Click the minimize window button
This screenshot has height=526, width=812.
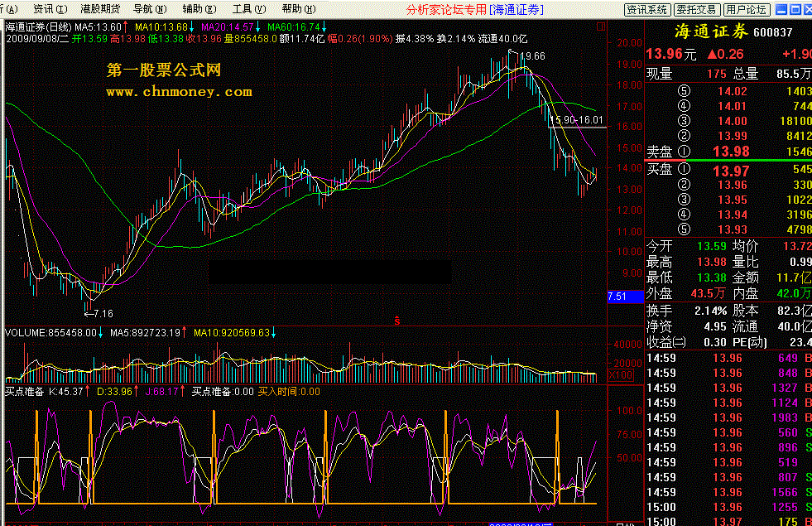(x=782, y=9)
